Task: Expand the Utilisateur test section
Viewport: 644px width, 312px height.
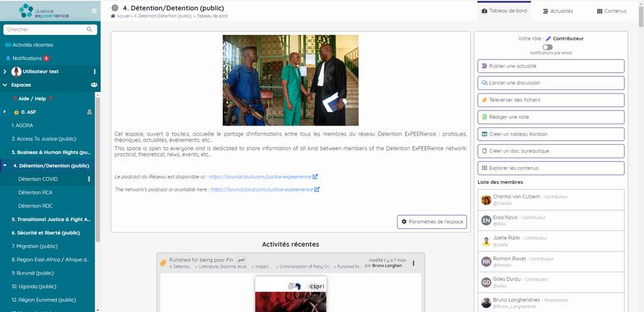Action: (x=5, y=71)
